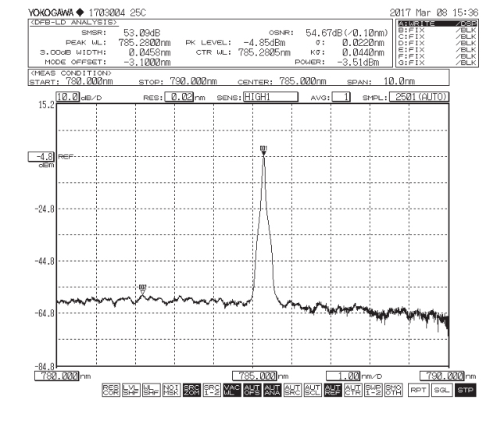Select trace F: FIX /BLK
This screenshot has height=421, width=504.
(437, 56)
